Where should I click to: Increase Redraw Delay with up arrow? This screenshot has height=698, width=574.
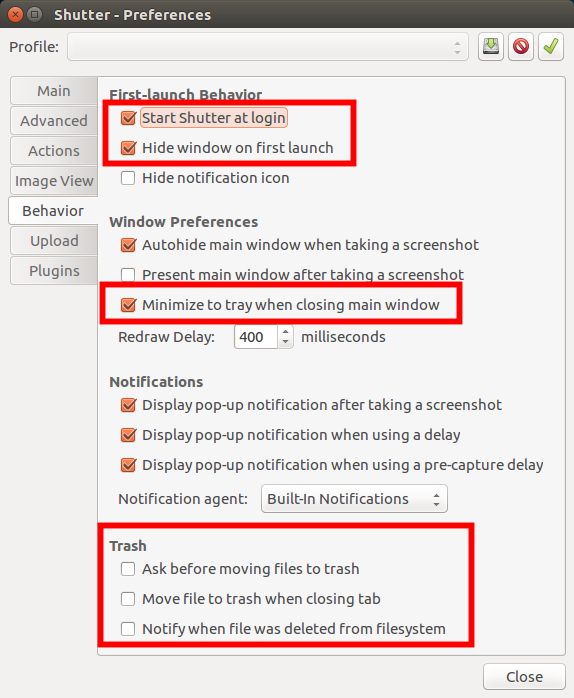(x=285, y=332)
